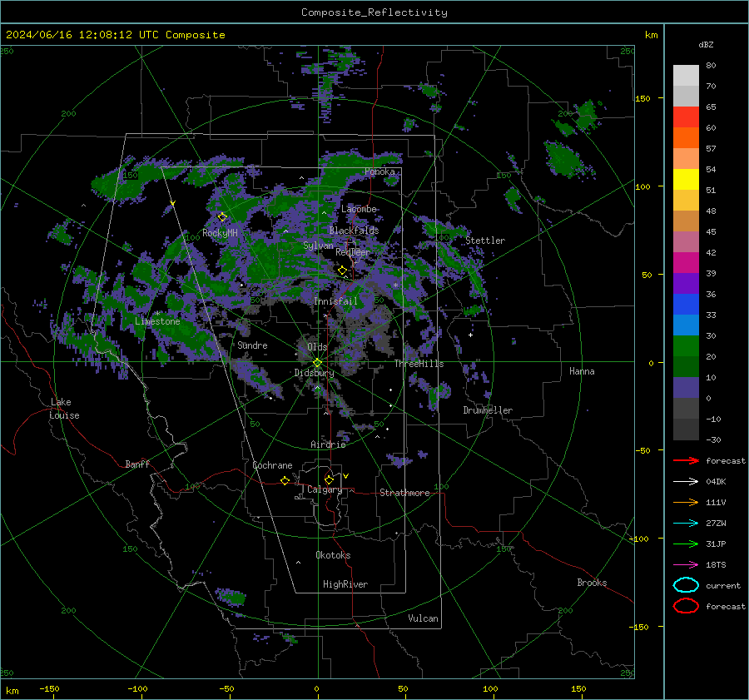Select the dark green 20-10 dBZ swatch
This screenshot has height=700, width=749.
click(686, 367)
